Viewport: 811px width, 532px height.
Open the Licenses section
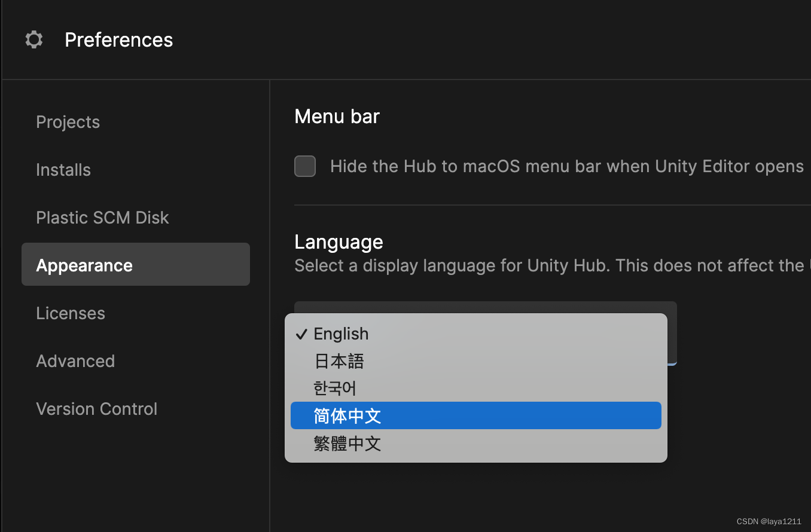point(71,313)
